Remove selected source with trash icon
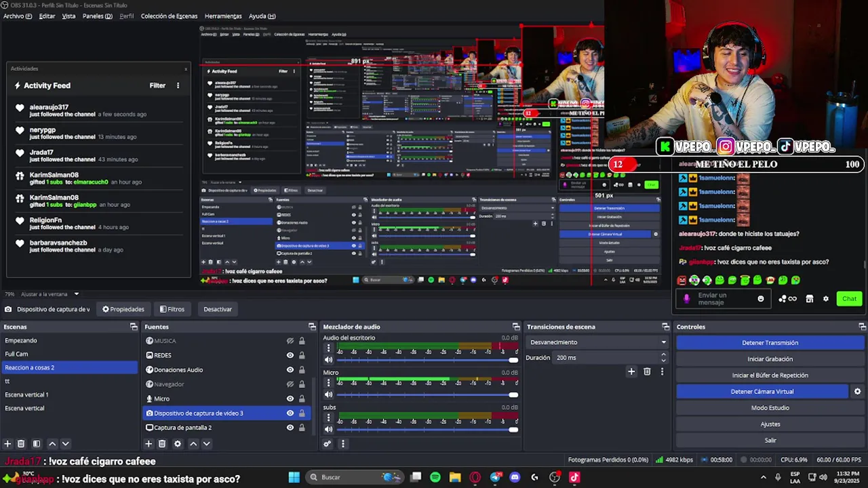The image size is (868, 488). click(x=162, y=444)
